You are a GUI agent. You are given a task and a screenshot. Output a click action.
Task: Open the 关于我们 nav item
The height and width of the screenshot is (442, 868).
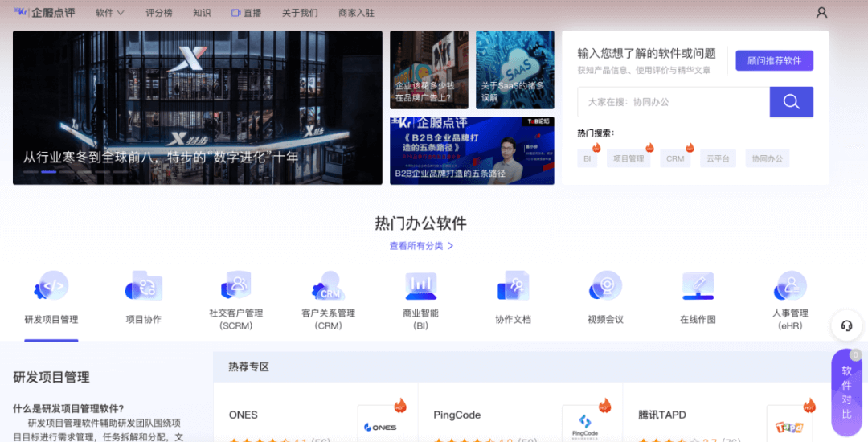tap(300, 13)
